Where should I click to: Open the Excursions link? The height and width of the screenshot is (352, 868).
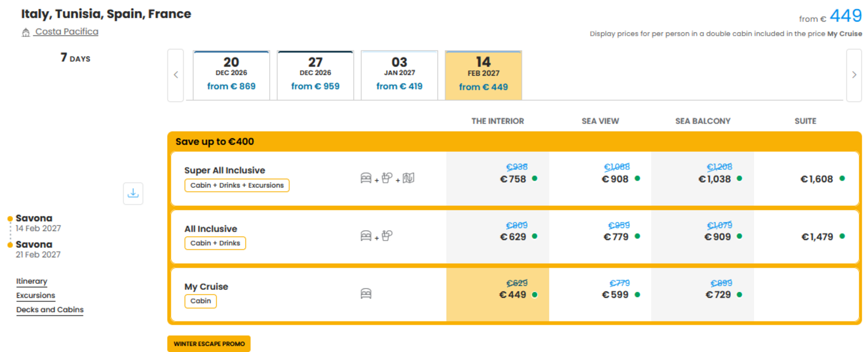click(36, 295)
